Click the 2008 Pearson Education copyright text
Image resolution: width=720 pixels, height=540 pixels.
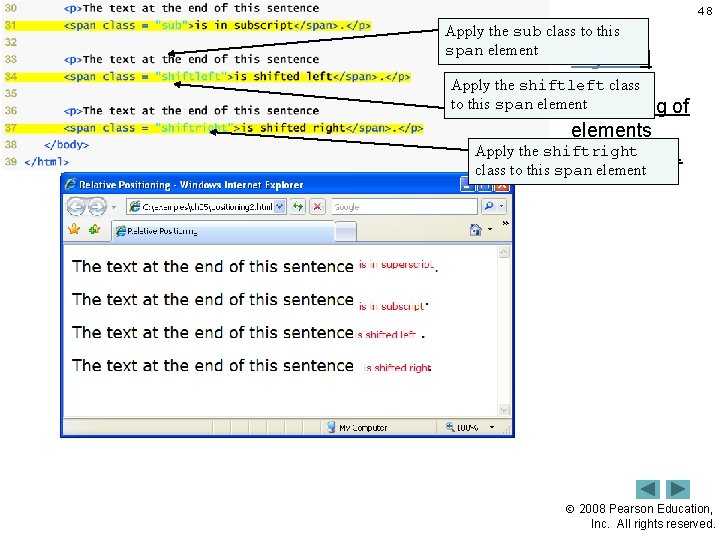coord(640,516)
